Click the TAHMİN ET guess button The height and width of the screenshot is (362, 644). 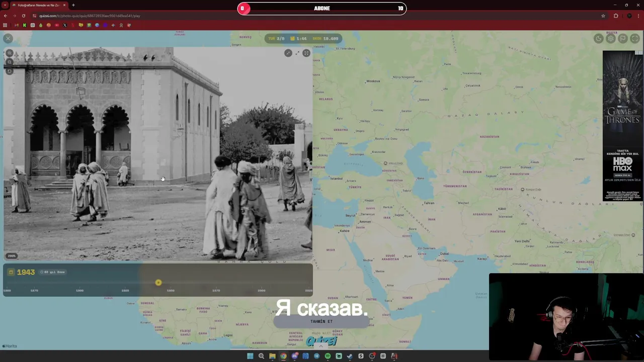321,321
